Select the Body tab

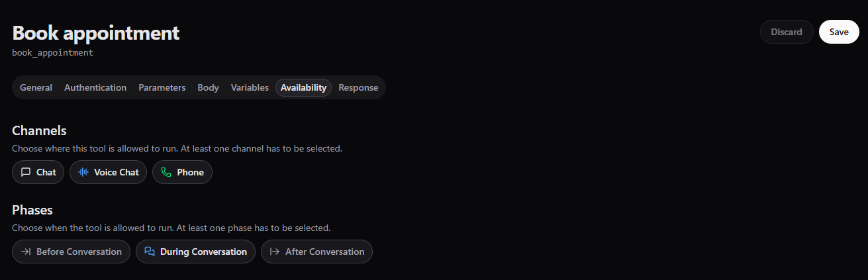208,87
